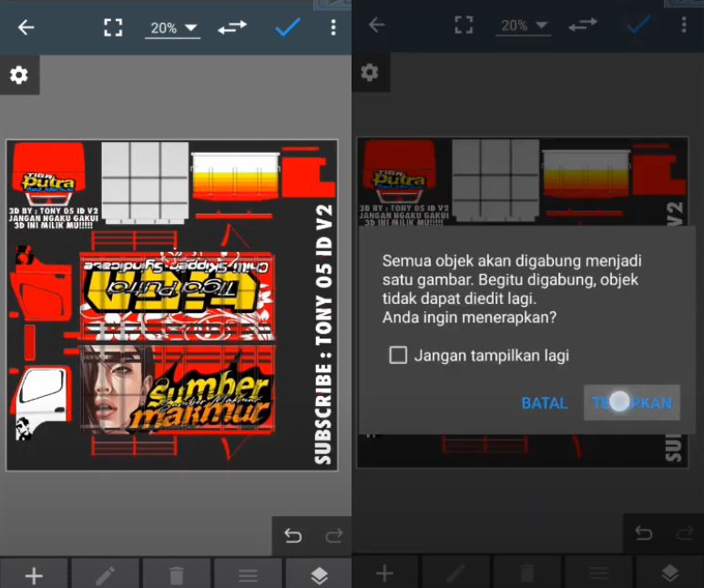Confirm with blue checkmark in left screen

tap(288, 27)
